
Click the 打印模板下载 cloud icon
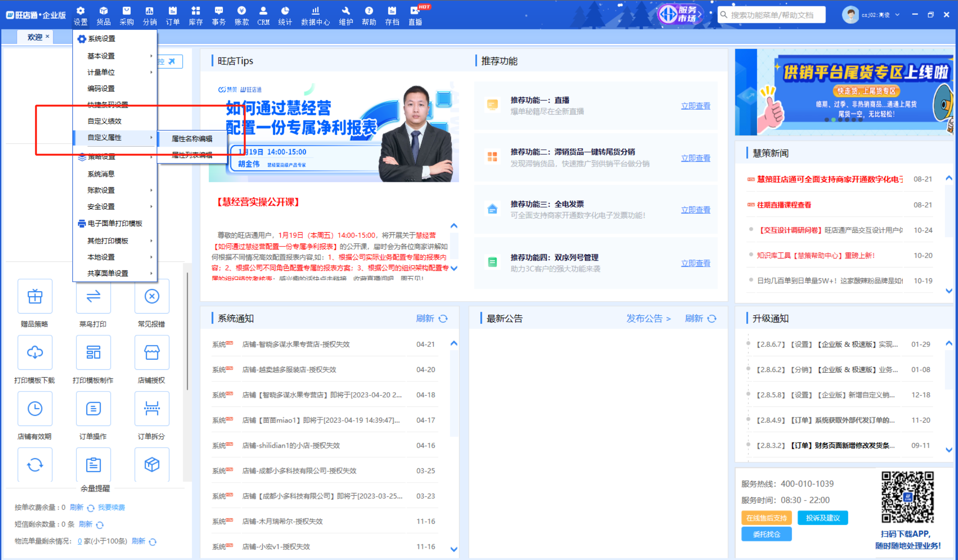(x=34, y=352)
